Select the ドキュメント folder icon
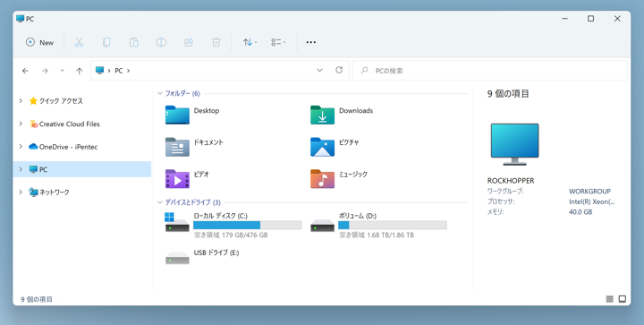Viewport: 644px width, 325px height. 177,147
